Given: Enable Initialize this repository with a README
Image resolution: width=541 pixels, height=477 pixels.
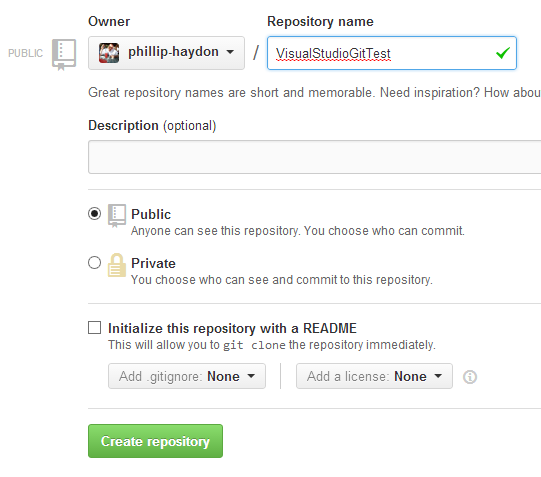Looking at the screenshot, I should click(x=95, y=328).
